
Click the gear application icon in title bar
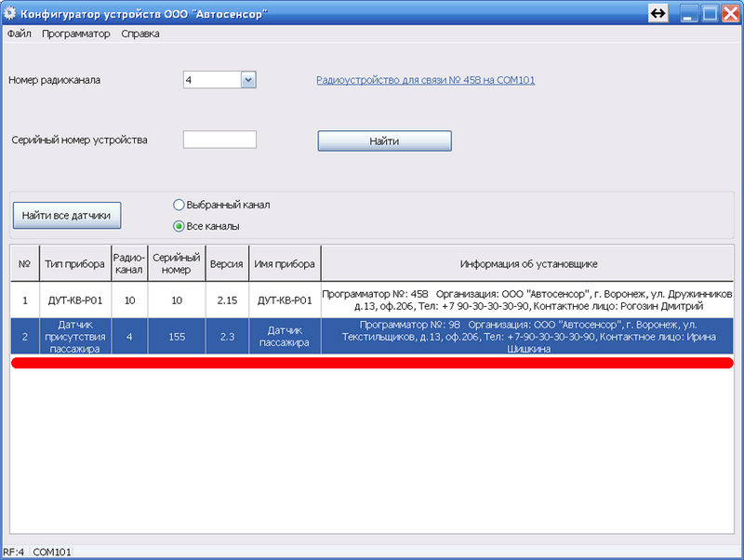pos(9,13)
